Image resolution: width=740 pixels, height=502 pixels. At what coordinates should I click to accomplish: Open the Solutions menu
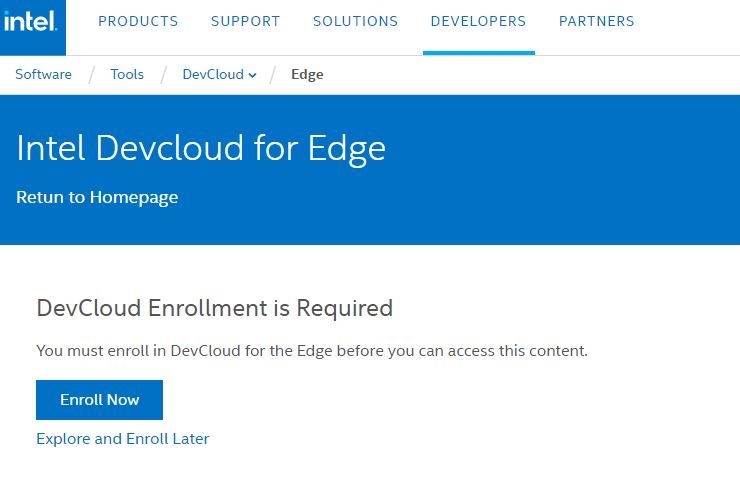[x=355, y=21]
